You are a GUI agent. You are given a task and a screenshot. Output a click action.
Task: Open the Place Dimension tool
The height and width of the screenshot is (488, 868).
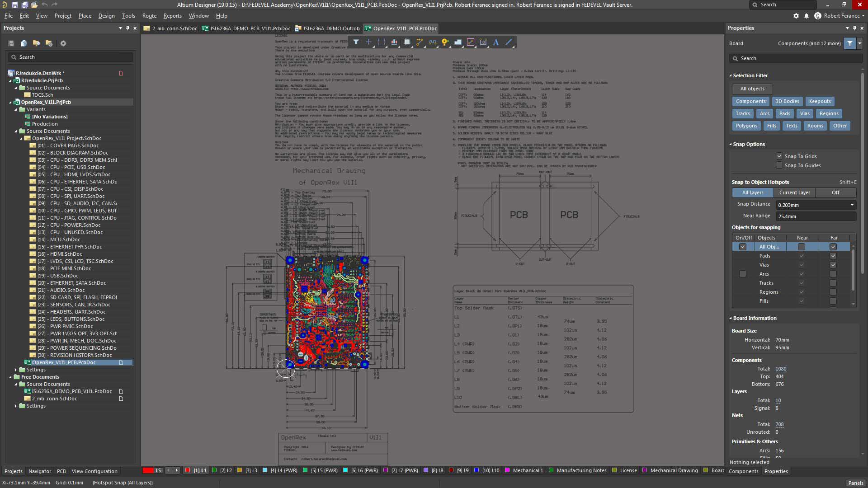tap(483, 42)
